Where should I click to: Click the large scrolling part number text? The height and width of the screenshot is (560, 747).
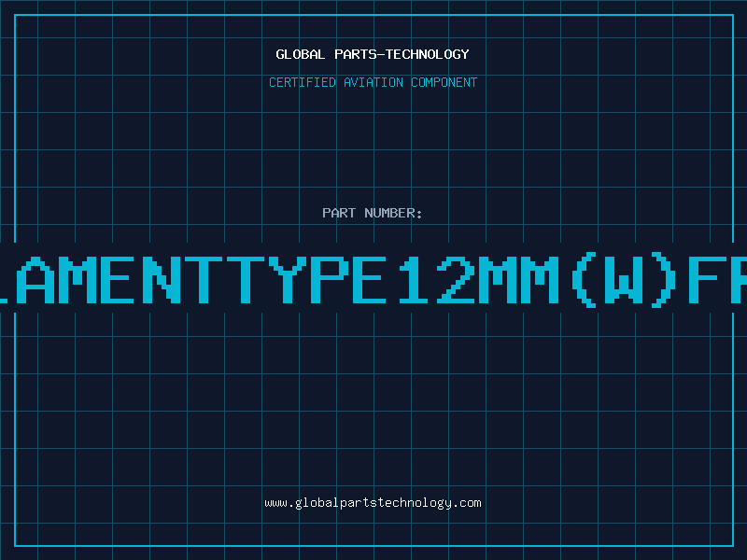[x=373, y=279]
